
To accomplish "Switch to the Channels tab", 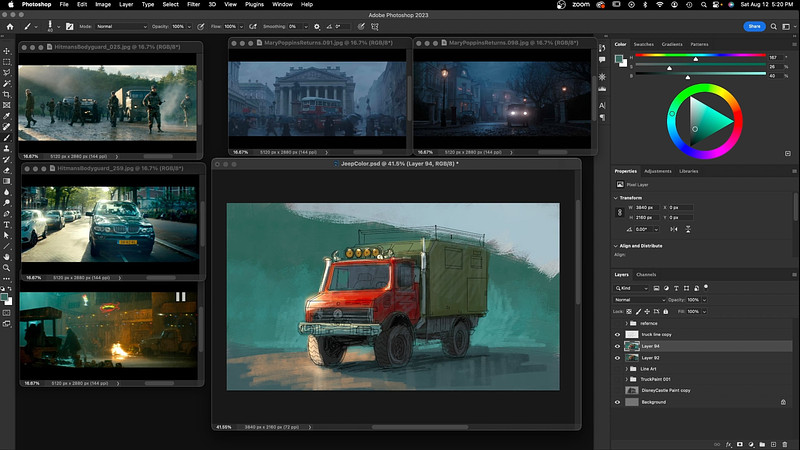I will tap(646, 274).
